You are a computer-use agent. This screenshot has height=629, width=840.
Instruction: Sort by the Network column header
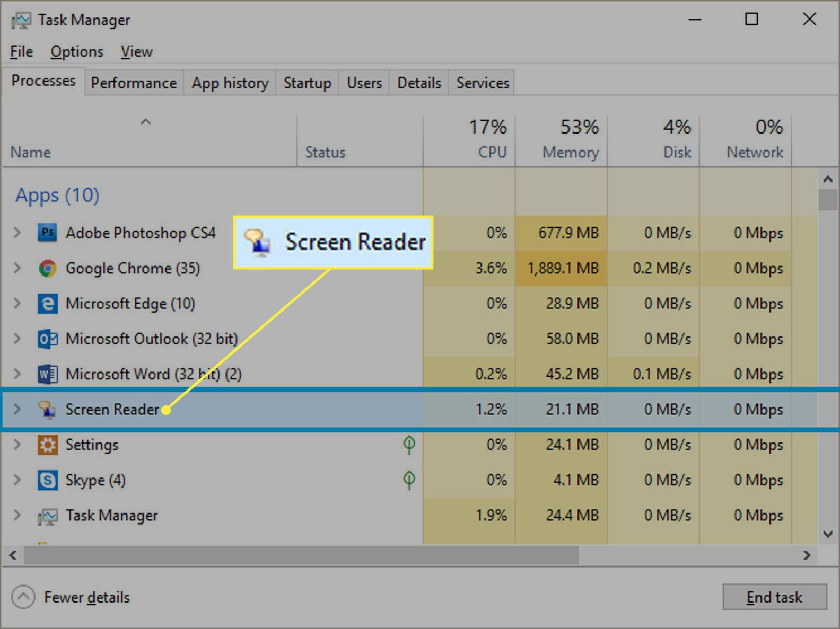point(746,140)
